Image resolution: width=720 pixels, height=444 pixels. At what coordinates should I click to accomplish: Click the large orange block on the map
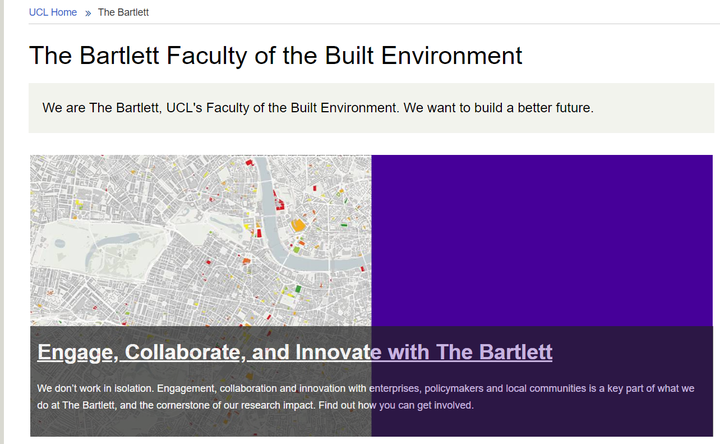point(298,227)
